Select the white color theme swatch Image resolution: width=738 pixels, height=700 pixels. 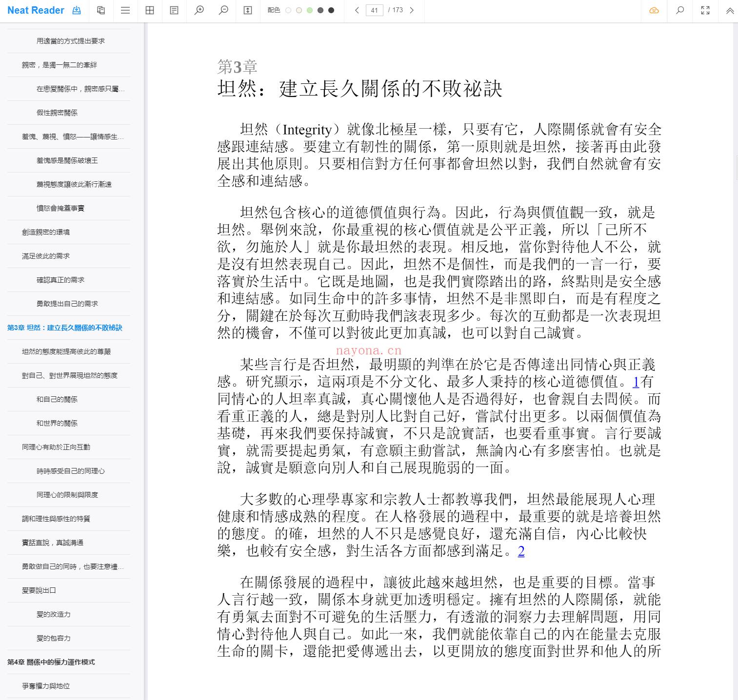[x=288, y=10]
